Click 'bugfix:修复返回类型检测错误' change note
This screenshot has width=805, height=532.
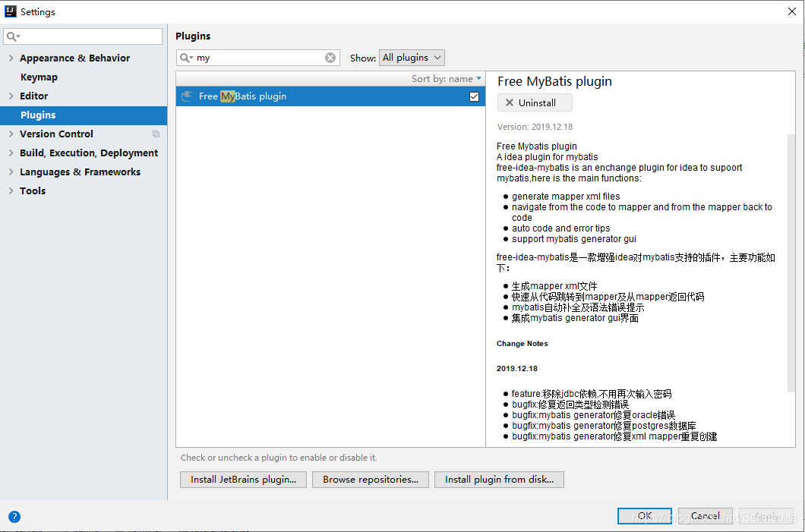tap(570, 405)
